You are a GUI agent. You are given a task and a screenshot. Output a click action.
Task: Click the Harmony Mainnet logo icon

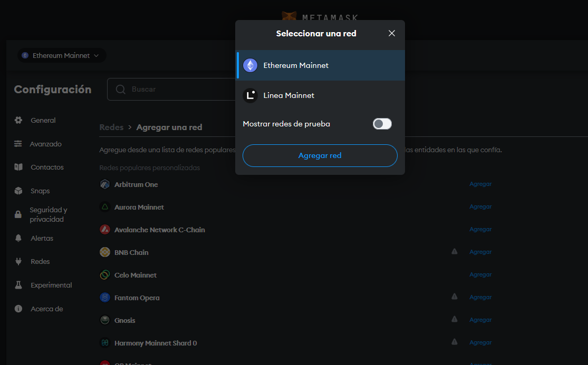[x=105, y=342]
